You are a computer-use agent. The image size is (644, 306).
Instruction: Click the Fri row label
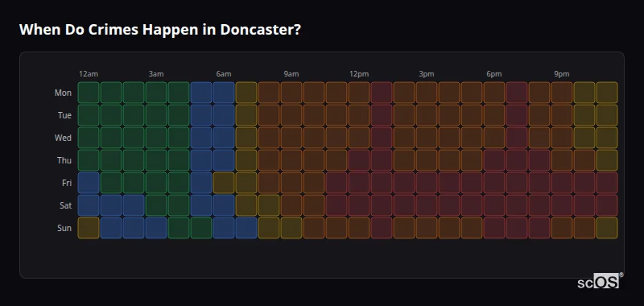tap(67, 183)
